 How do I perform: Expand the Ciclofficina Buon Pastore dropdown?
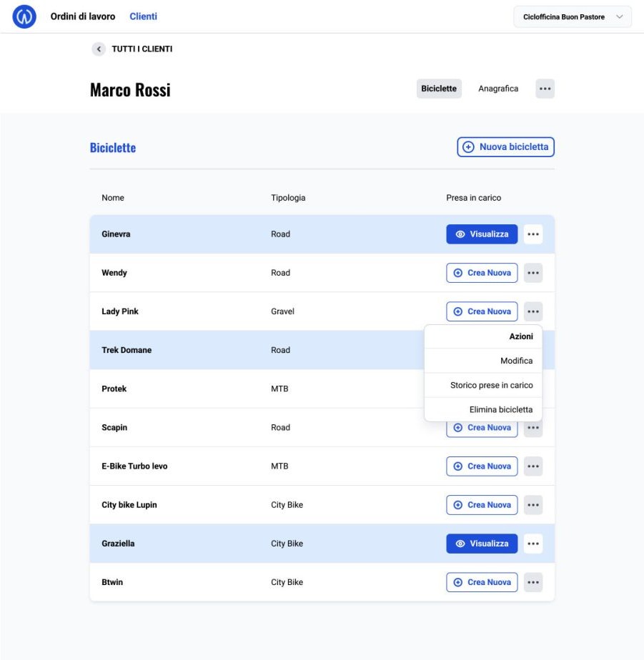572,17
